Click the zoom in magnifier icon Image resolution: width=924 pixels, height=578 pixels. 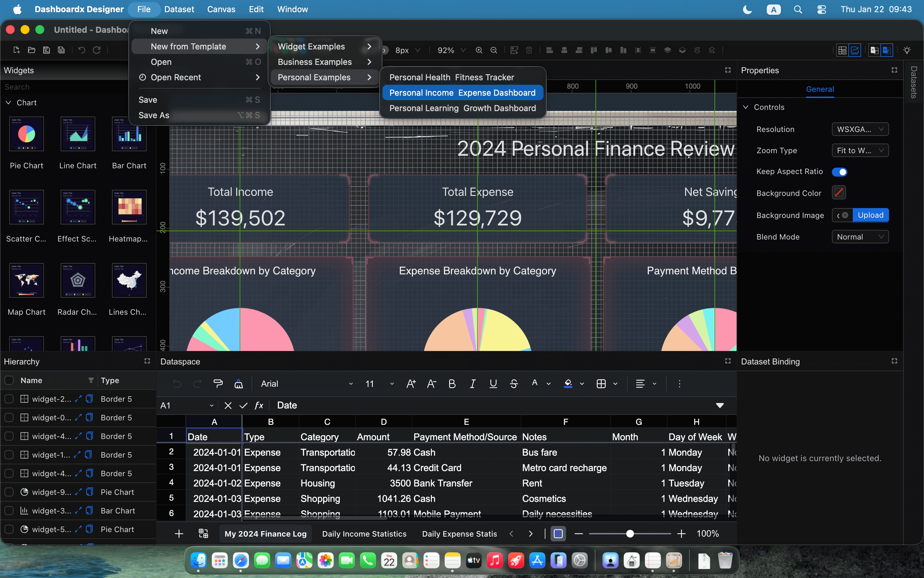click(x=479, y=50)
